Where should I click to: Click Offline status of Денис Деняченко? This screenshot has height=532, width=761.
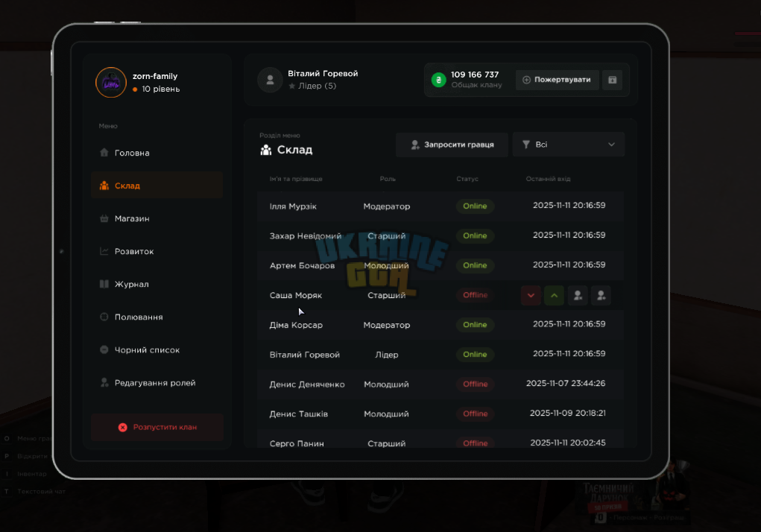(475, 384)
